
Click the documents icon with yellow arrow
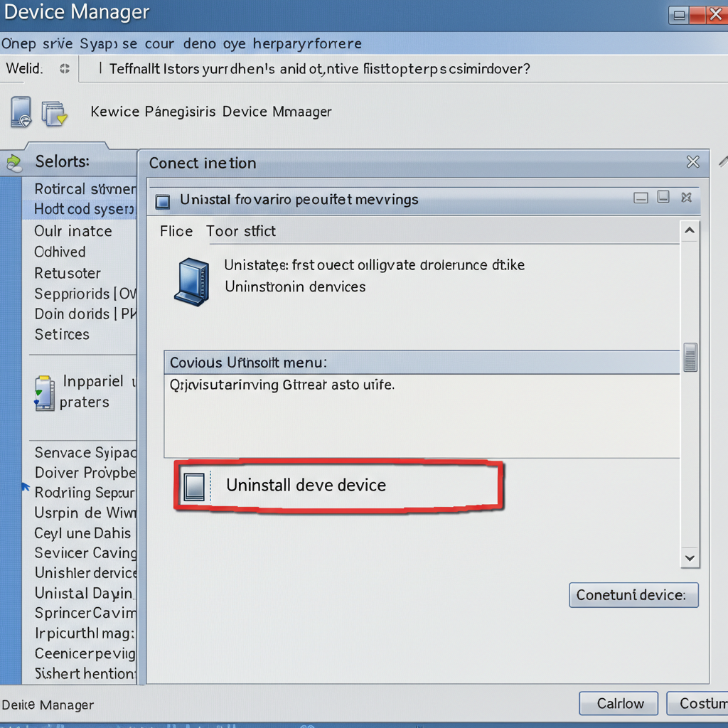[54, 114]
